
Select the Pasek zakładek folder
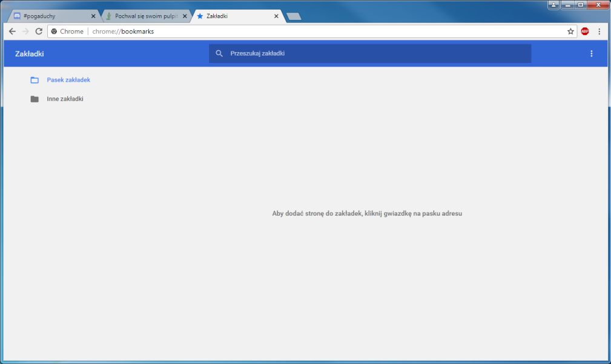pos(68,80)
